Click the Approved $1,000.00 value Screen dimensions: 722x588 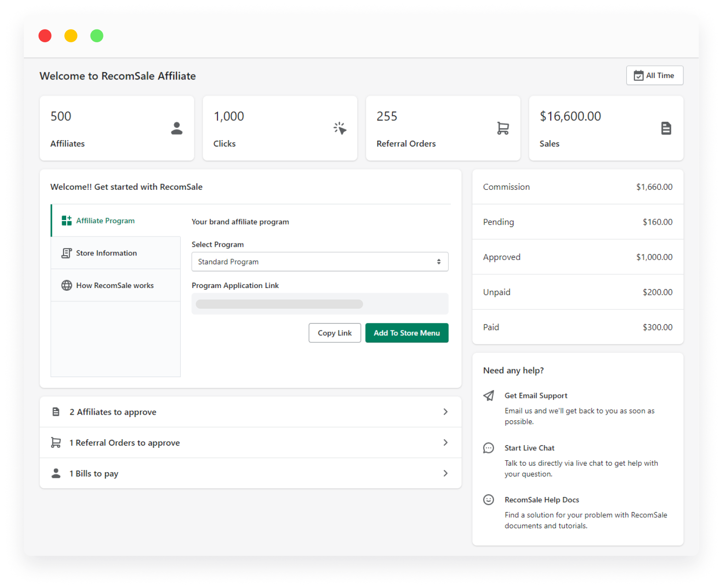click(654, 257)
